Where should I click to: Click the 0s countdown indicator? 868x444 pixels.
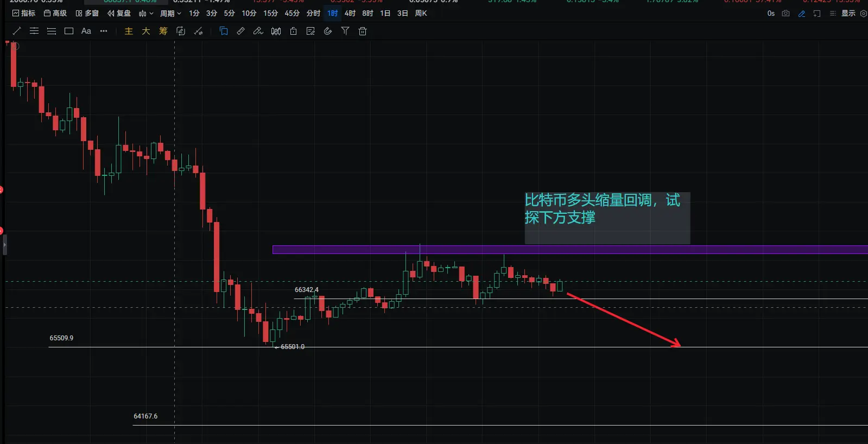pyautogui.click(x=771, y=13)
